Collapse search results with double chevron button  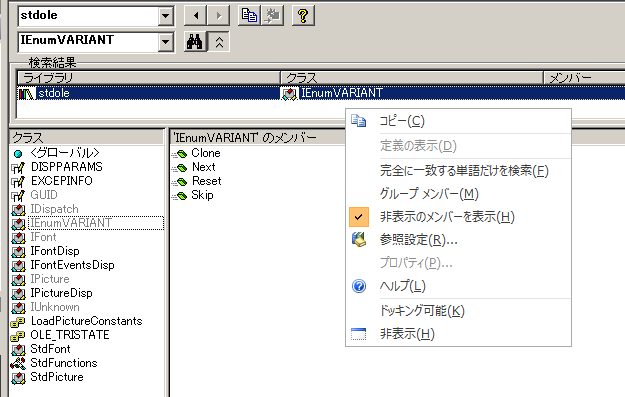(219, 41)
